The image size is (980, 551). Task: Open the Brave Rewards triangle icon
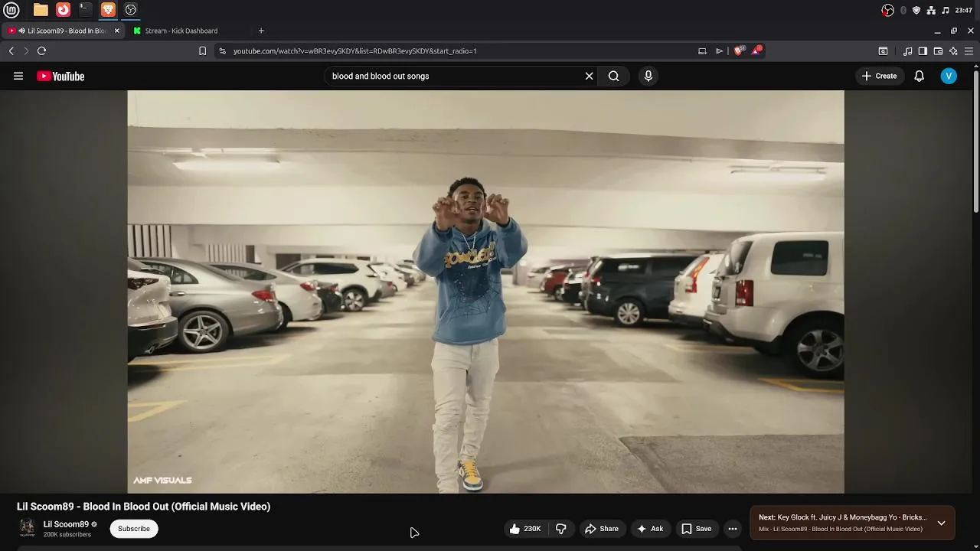756,51
